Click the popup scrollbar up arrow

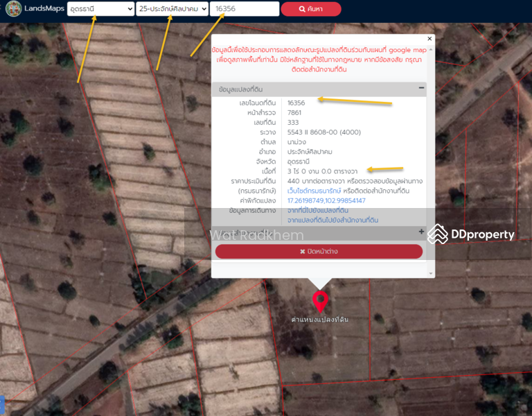point(430,50)
